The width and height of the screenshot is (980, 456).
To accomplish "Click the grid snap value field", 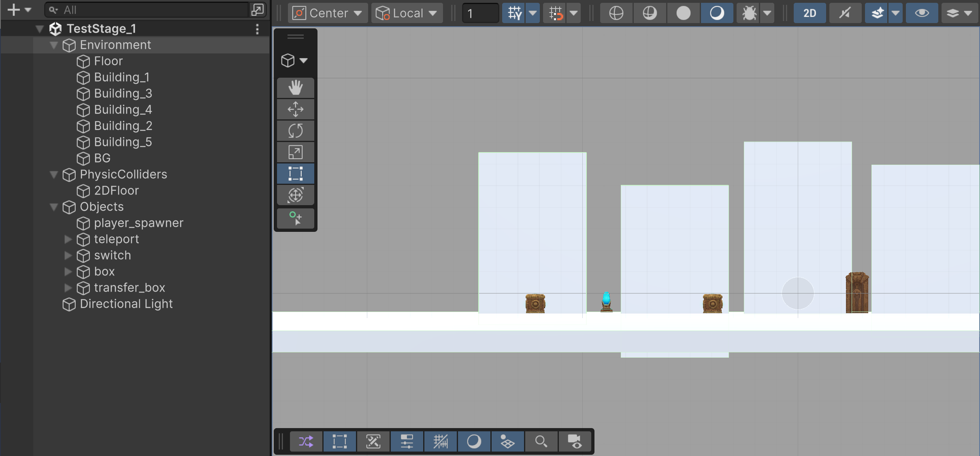I will pos(481,13).
